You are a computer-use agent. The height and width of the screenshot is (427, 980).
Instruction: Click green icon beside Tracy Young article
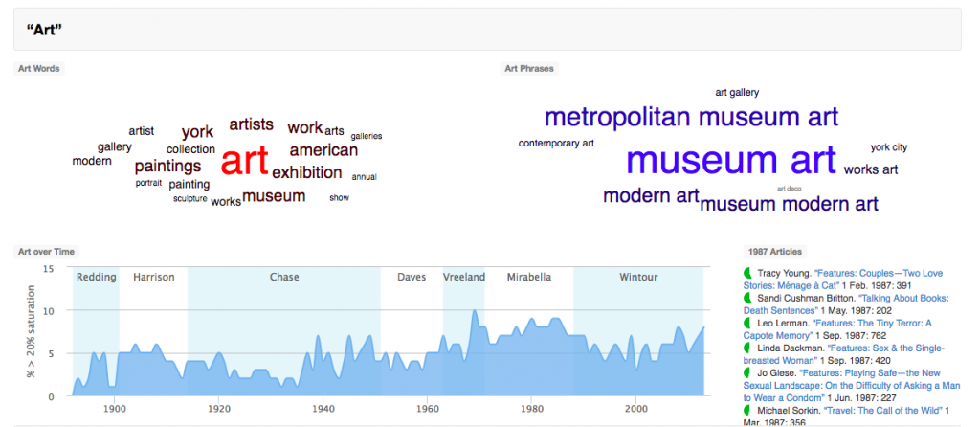point(748,273)
